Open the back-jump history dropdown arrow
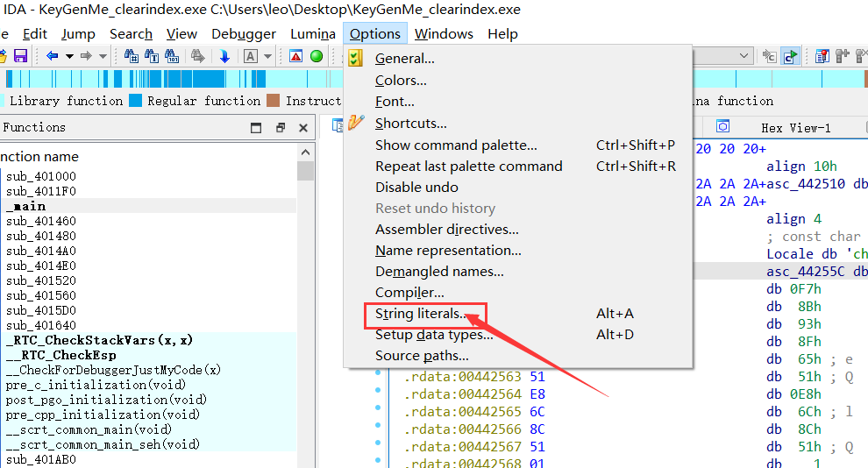Screen dimensions: 868x468 click(x=69, y=56)
